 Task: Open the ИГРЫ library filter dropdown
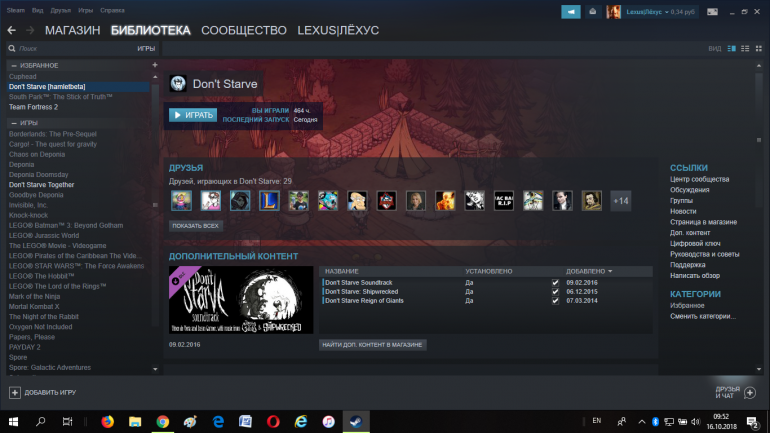pos(146,49)
